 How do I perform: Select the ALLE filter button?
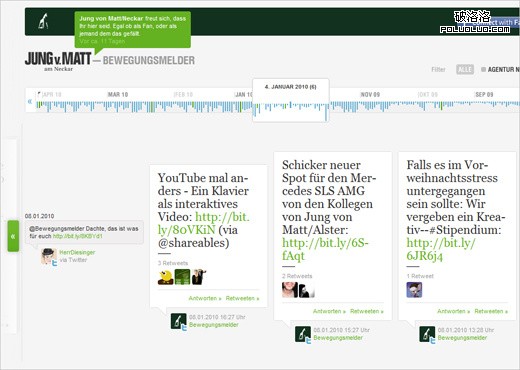pos(465,69)
